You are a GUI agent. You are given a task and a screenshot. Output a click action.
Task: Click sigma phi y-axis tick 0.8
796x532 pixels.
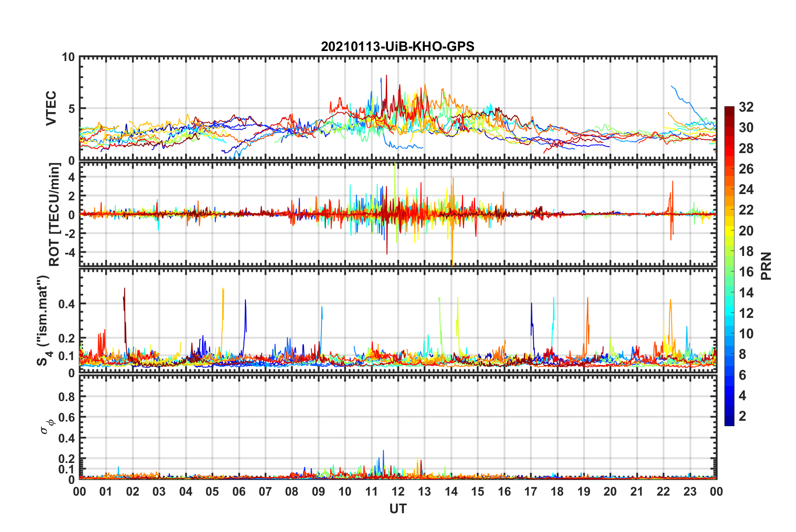coord(67,396)
